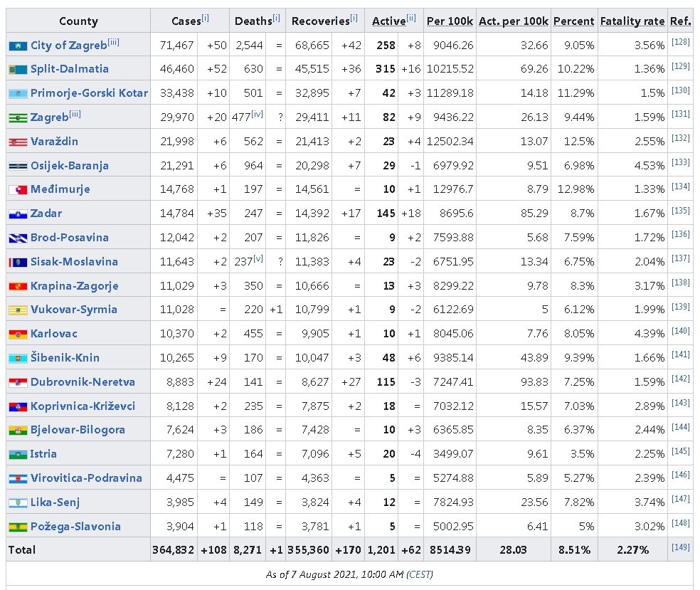Image resolution: width=700 pixels, height=590 pixels.
Task: Click the CEST timezone link
Action: [420, 574]
